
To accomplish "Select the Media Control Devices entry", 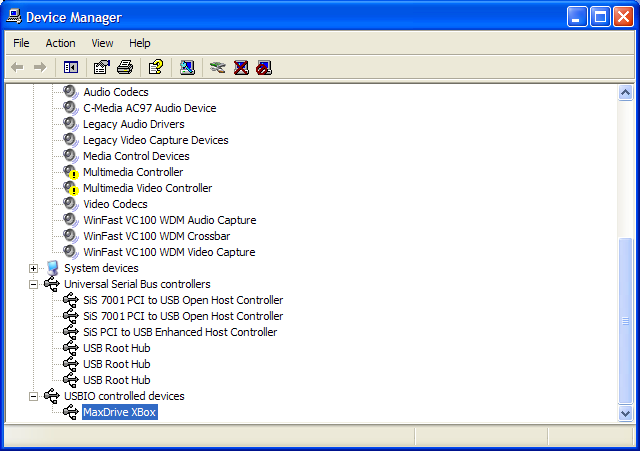I will point(136,156).
